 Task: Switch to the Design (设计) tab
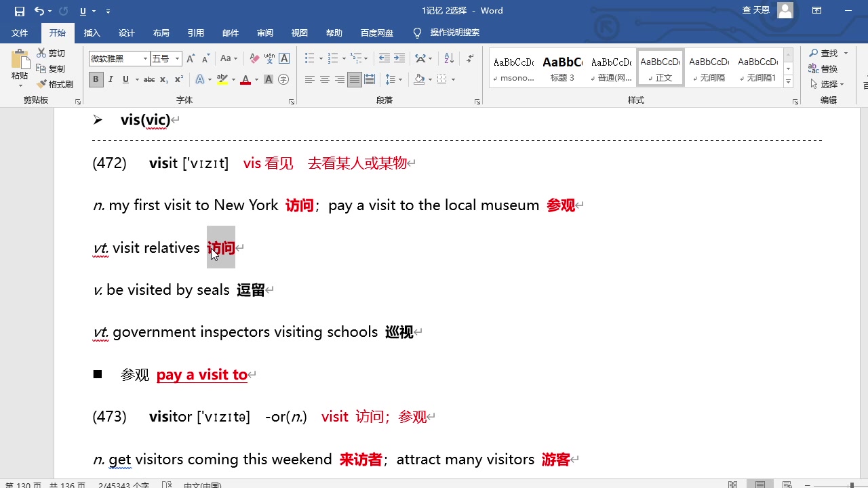point(127,33)
